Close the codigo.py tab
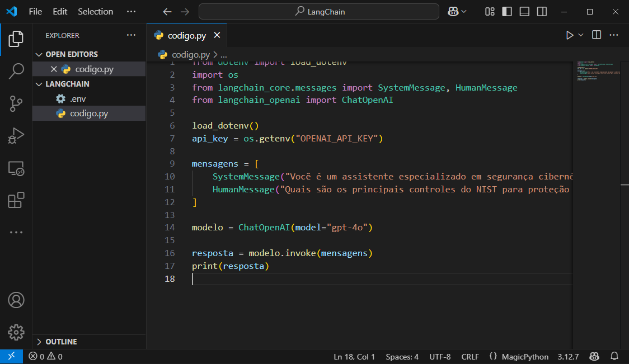The height and width of the screenshot is (364, 629). (217, 35)
